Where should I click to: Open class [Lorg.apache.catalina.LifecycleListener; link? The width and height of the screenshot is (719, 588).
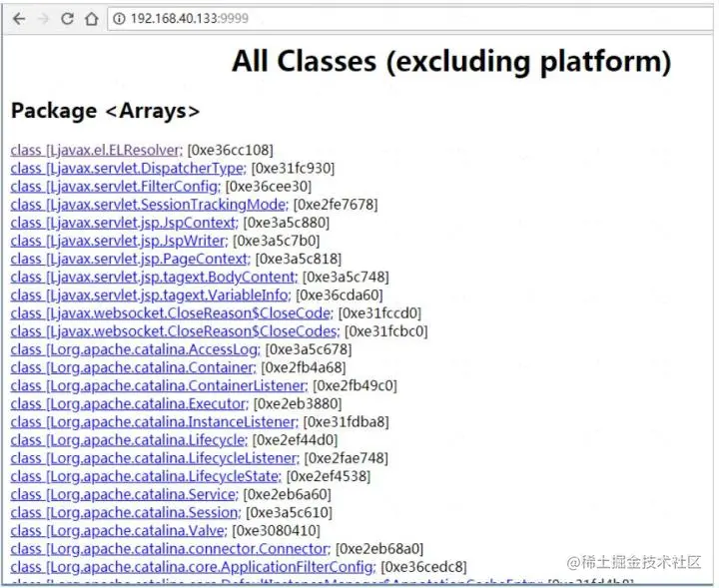coord(155,458)
